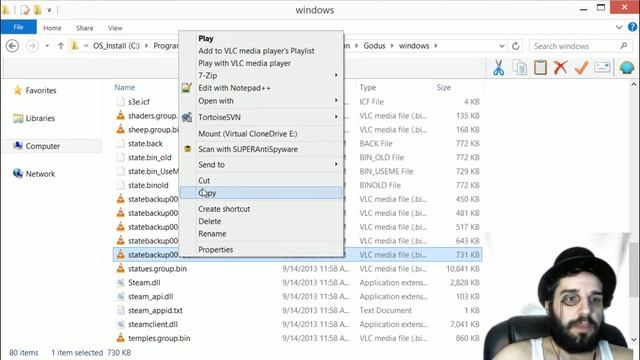Select Delete in the context menu
The image size is (640, 360).
point(209,221)
